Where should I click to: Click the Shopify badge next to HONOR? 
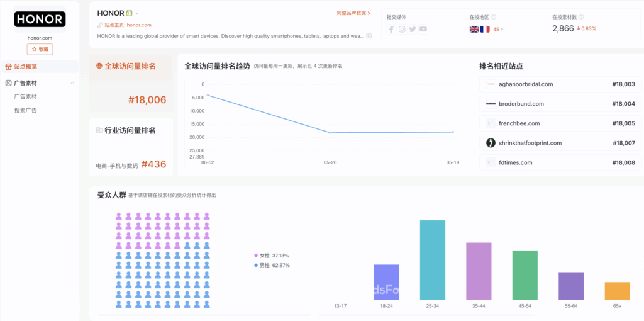pyautogui.click(x=130, y=13)
